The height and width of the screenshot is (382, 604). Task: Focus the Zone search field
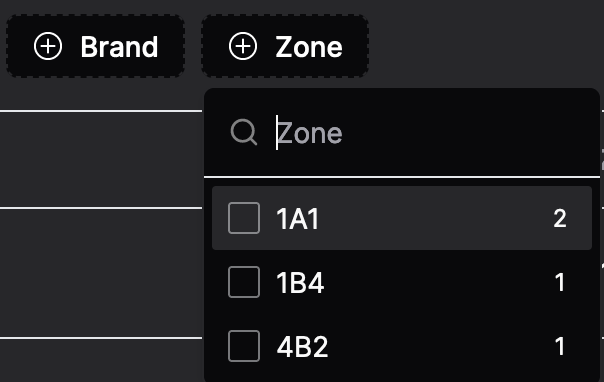click(x=402, y=133)
